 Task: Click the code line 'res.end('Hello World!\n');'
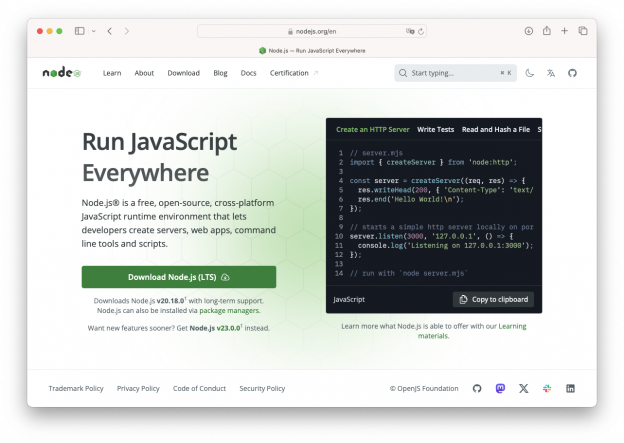coord(411,199)
